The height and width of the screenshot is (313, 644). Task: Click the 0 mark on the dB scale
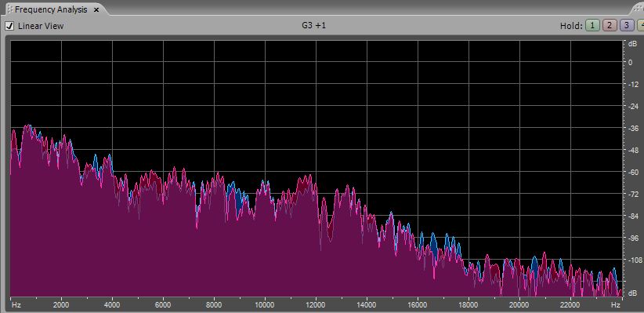[x=631, y=62]
